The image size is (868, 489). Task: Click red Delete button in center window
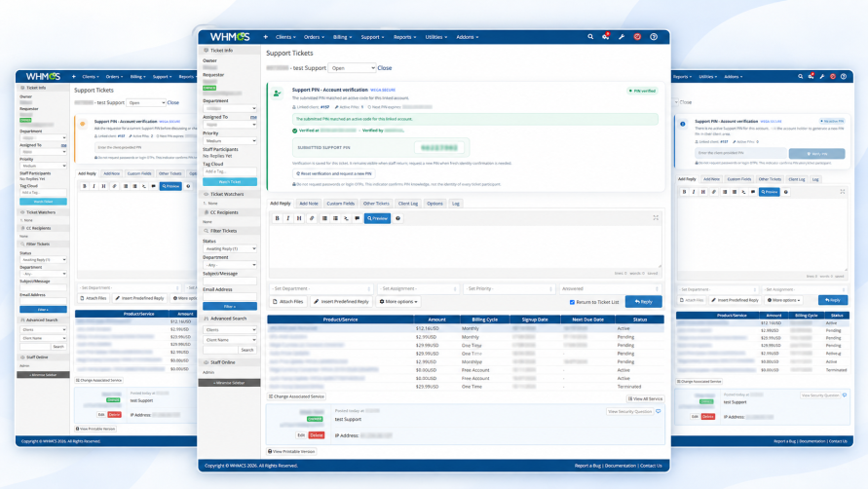(316, 435)
